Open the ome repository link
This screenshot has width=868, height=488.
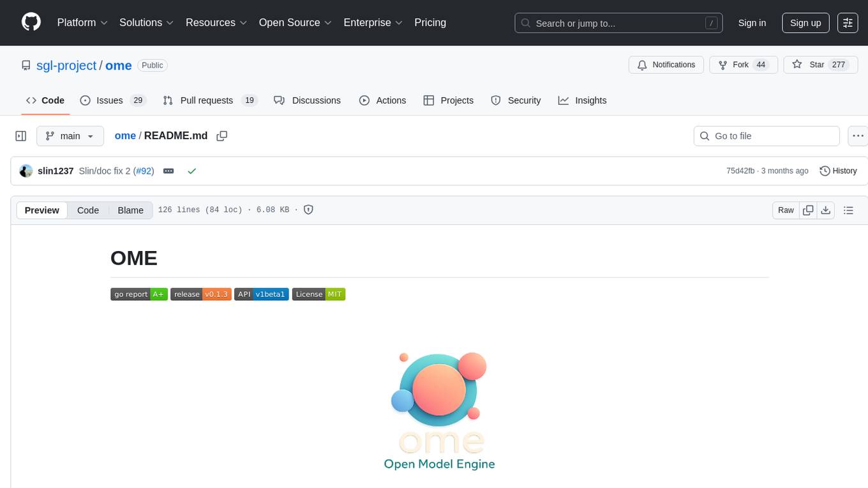coord(119,65)
